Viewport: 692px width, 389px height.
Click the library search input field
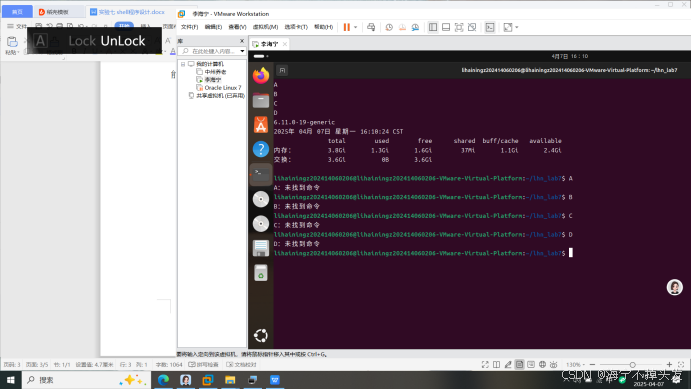[211, 51]
